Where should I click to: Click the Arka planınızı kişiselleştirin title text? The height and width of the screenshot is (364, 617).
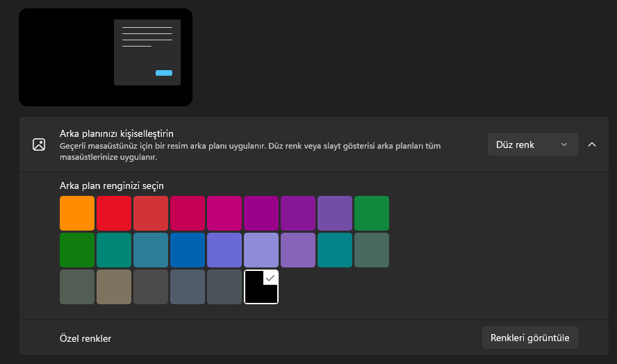(117, 134)
